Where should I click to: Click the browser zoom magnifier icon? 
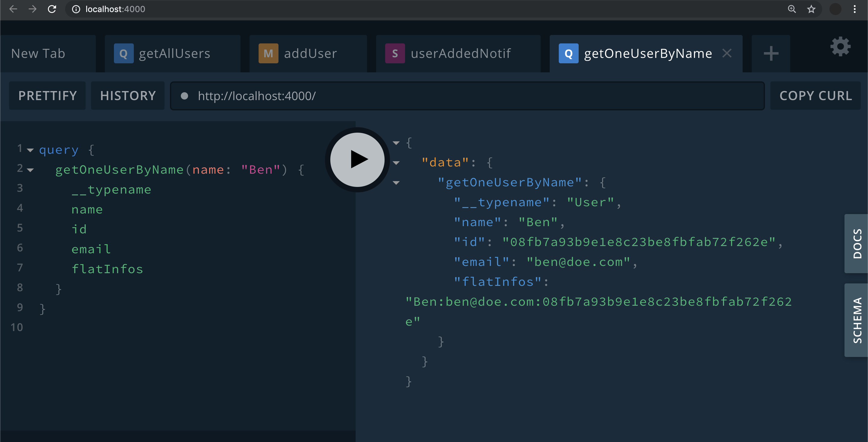[791, 9]
